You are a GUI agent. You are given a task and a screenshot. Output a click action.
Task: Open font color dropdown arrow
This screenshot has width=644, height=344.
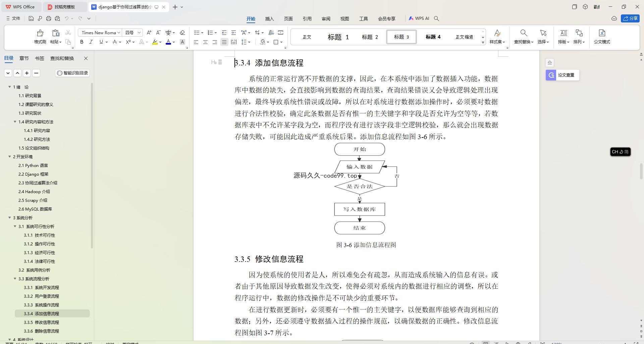pos(174,42)
